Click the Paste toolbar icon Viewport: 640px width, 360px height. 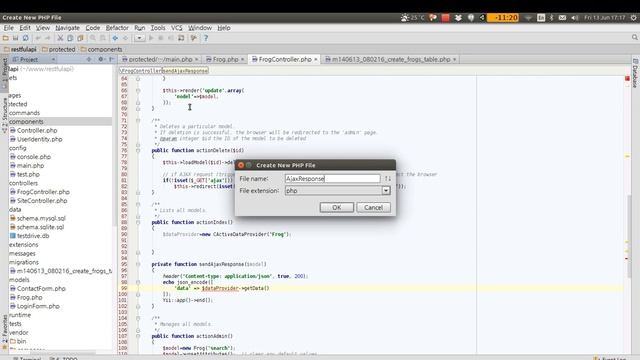point(80,38)
